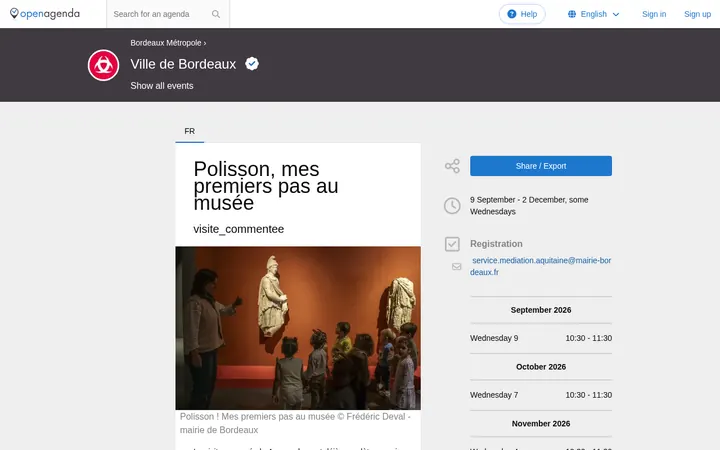Select the 'Wednesday 7' timing row
This screenshot has height=450, width=720.
point(540,395)
